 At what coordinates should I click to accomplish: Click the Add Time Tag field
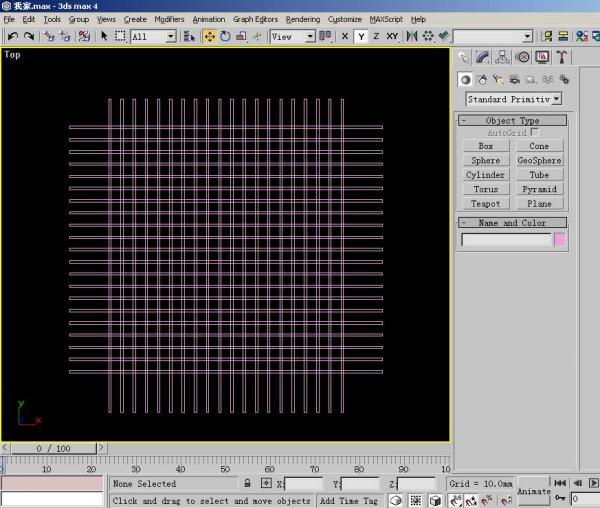click(349, 500)
